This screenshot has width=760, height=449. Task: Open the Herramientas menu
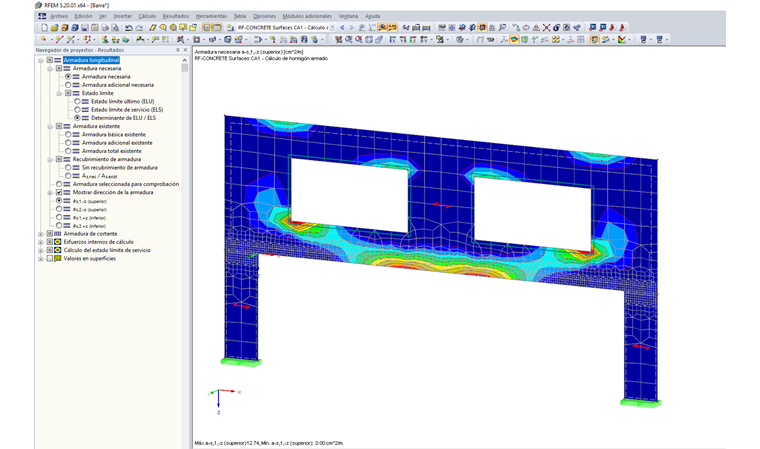click(211, 16)
